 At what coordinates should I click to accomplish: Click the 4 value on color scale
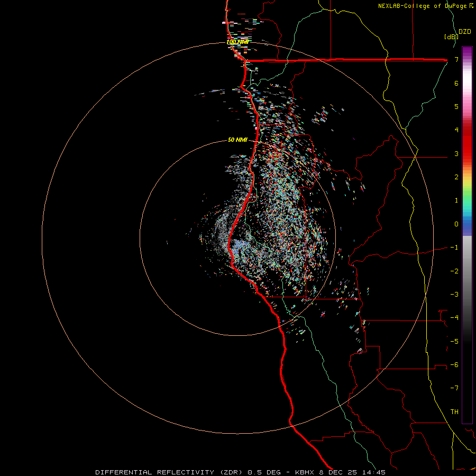click(456, 130)
